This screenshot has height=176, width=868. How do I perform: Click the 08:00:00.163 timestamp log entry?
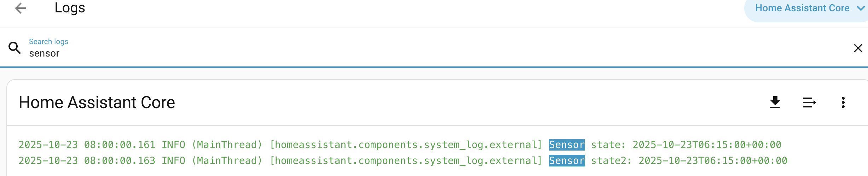point(120,161)
